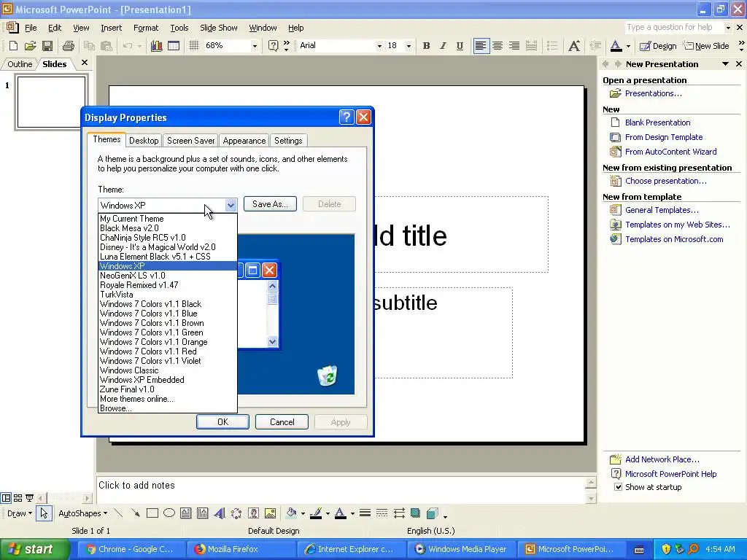The width and height of the screenshot is (747, 560).
Task: Click the Insert Chart toolbar icon
Action: tap(156, 46)
